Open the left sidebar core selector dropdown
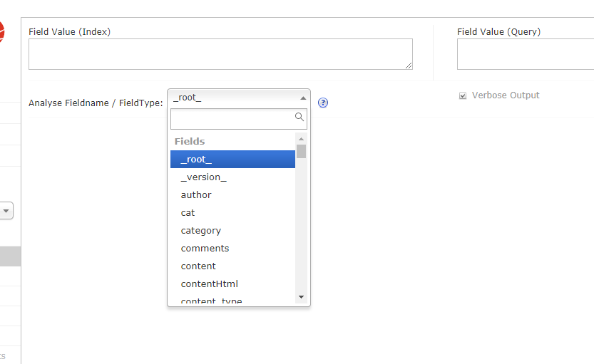This screenshot has width=594, height=364. [6, 211]
